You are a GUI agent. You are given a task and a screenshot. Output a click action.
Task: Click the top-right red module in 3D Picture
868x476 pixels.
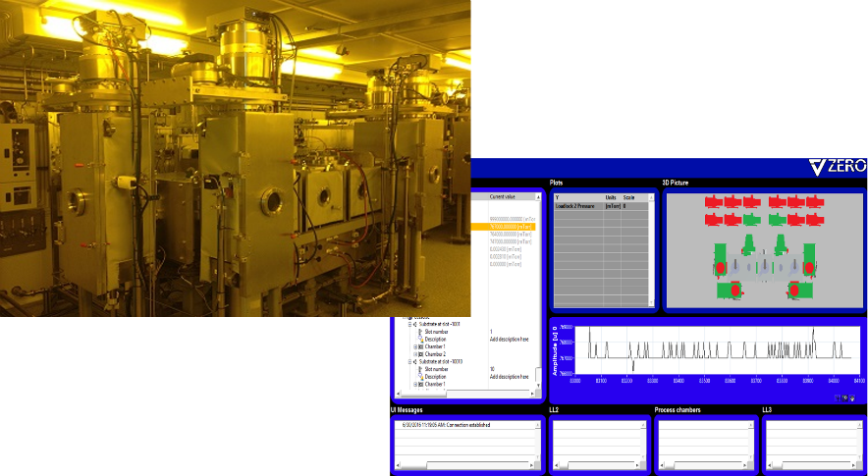click(x=815, y=201)
